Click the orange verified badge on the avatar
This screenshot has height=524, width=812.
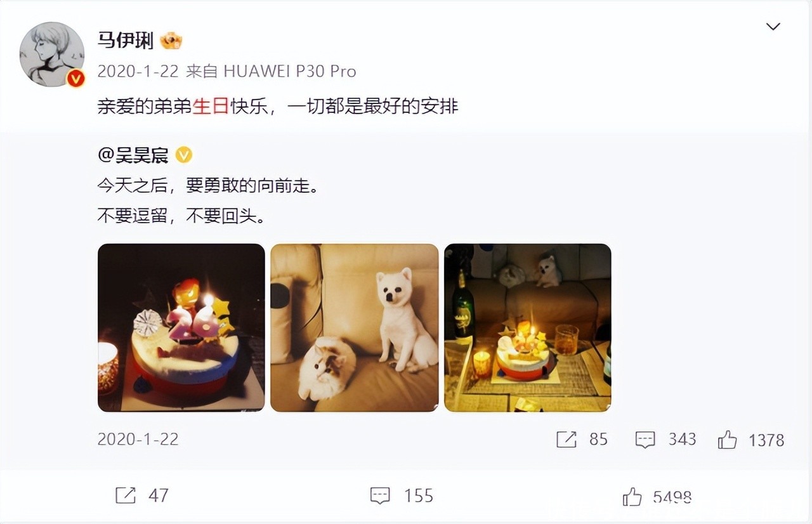click(76, 79)
